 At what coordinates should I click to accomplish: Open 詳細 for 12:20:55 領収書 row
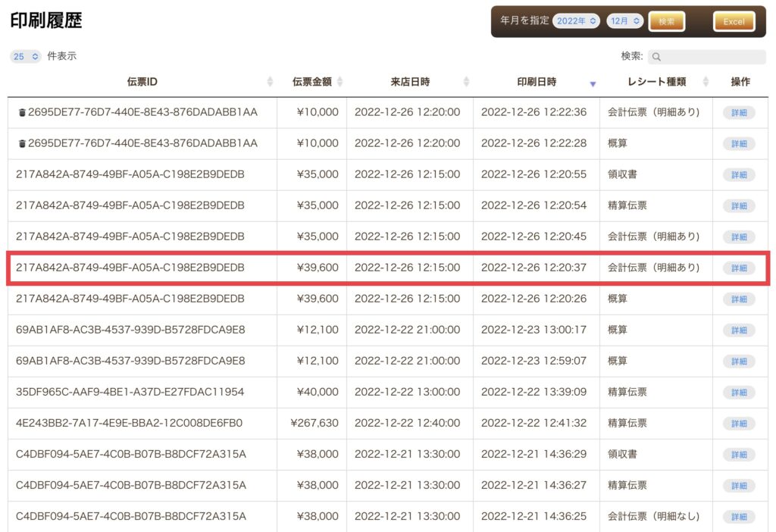[740, 175]
